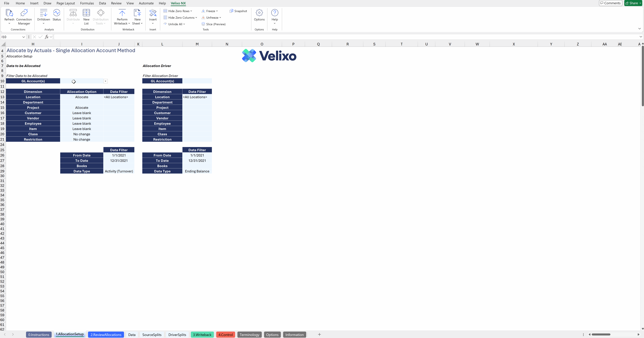Click the New List icon
The image size is (644, 338).
point(86,13)
